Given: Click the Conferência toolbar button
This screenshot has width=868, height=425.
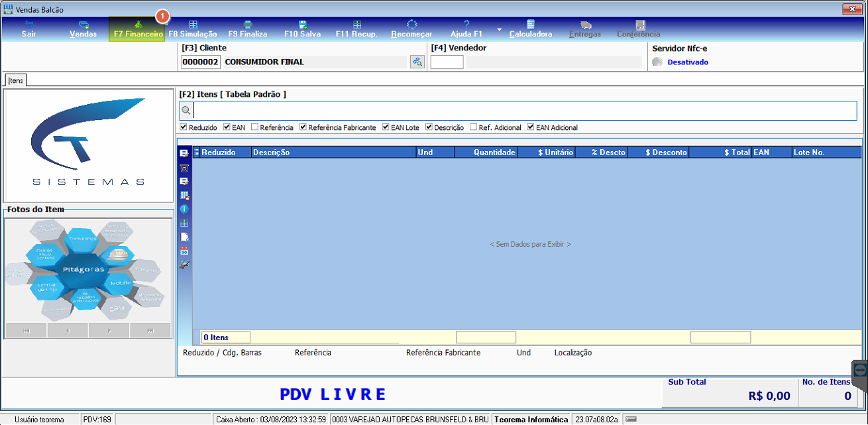Looking at the screenshot, I should pos(639,29).
